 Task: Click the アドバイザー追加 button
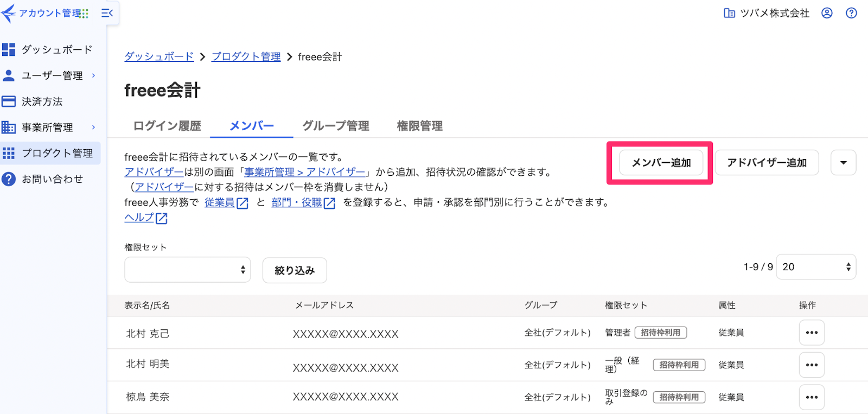(767, 163)
